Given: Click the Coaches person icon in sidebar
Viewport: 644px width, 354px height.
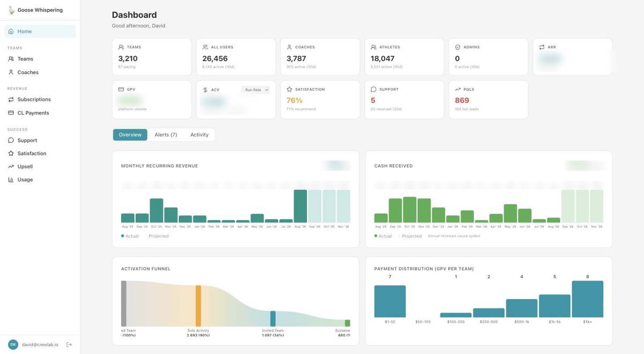Looking at the screenshot, I should [x=11, y=72].
